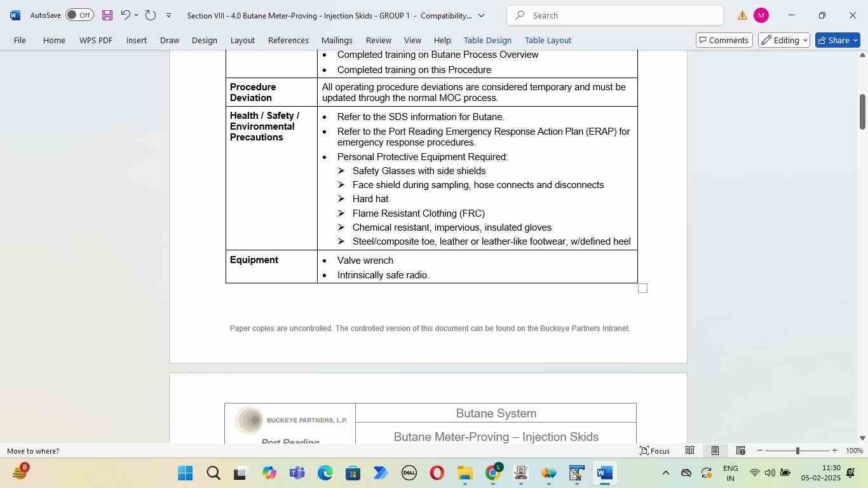Switch to Read Mode view icon
This screenshot has width=868, height=488.
[689, 451]
